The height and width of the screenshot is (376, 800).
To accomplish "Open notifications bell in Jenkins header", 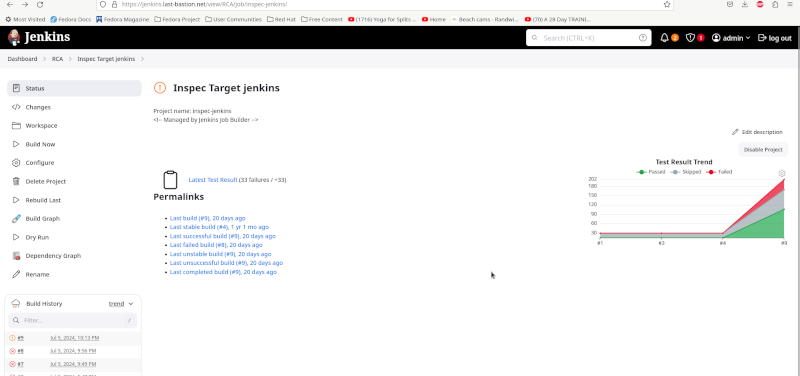I will pyautogui.click(x=664, y=38).
